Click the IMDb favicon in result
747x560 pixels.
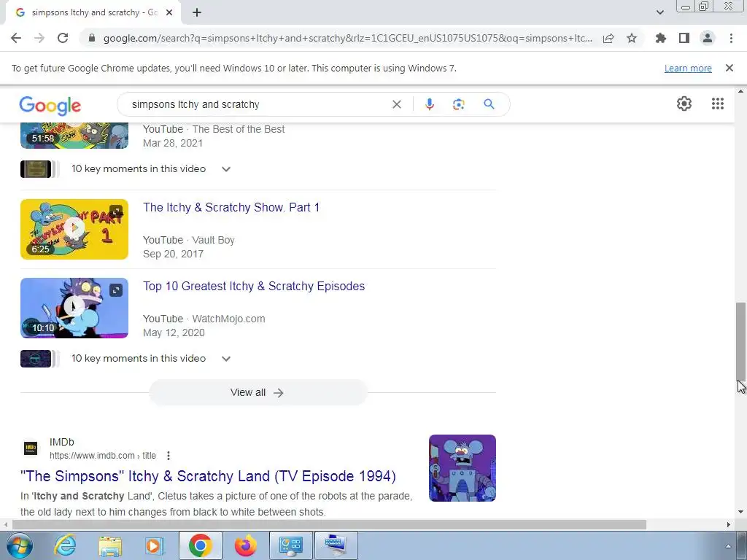31,448
